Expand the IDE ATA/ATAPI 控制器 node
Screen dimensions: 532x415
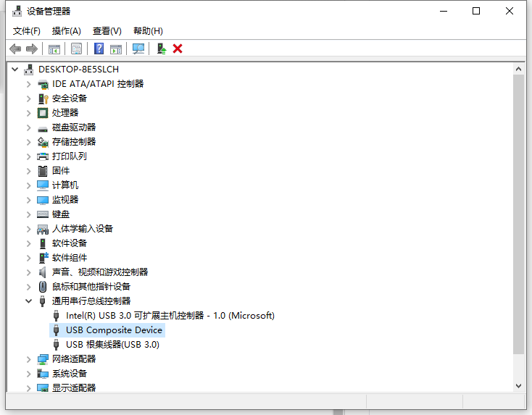pos(29,83)
